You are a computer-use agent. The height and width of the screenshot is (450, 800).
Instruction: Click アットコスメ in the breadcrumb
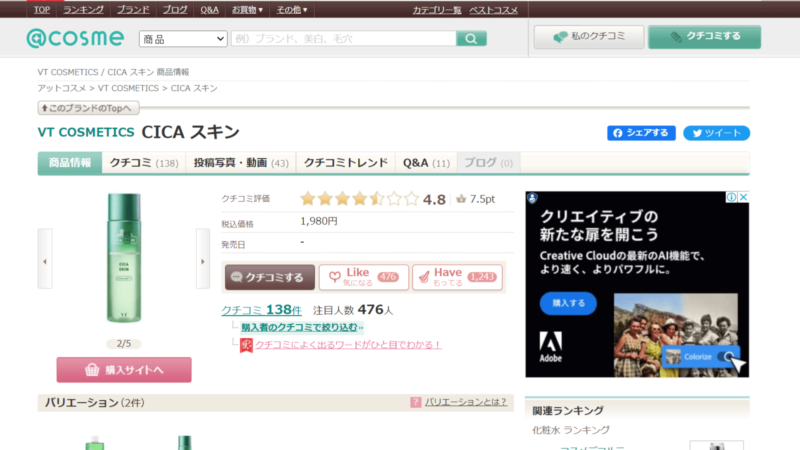[62, 88]
